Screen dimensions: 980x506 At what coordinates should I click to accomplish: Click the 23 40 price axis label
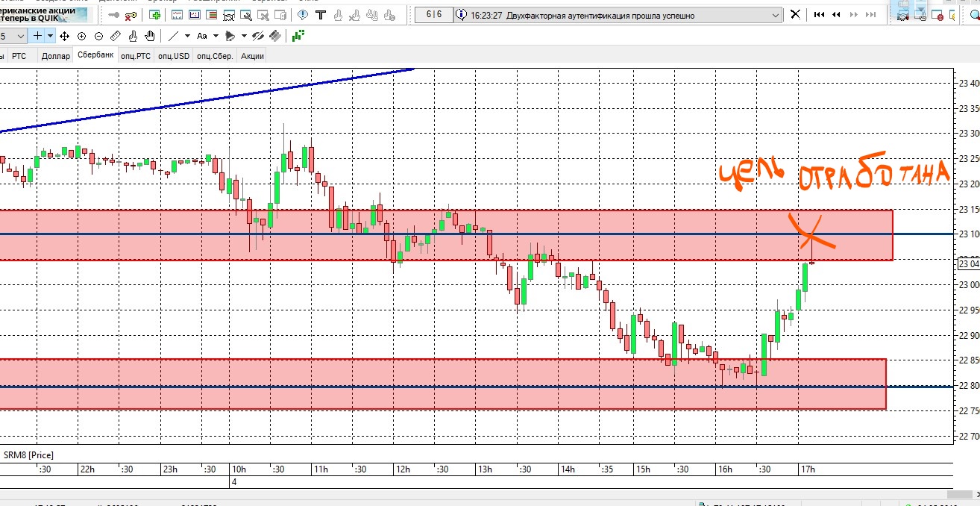968,83
